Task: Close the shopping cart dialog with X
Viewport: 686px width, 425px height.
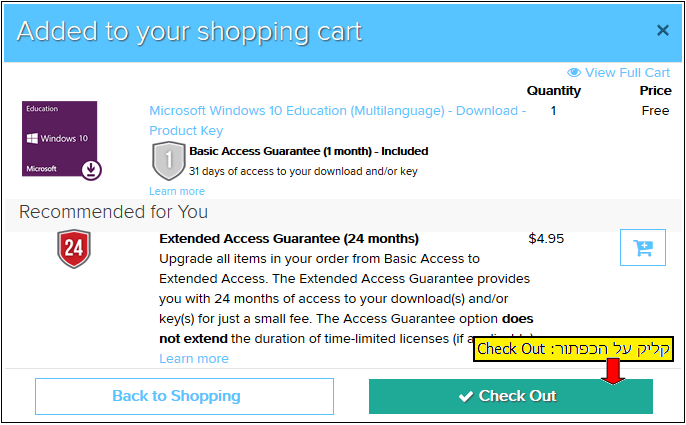Action: (662, 30)
